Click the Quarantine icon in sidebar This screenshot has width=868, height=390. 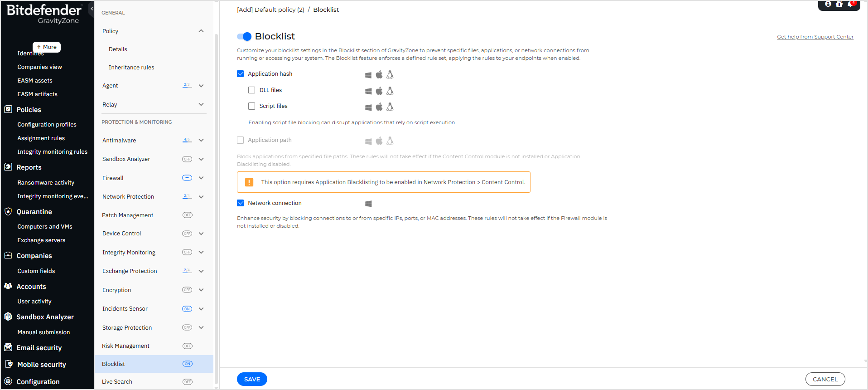[x=8, y=211]
